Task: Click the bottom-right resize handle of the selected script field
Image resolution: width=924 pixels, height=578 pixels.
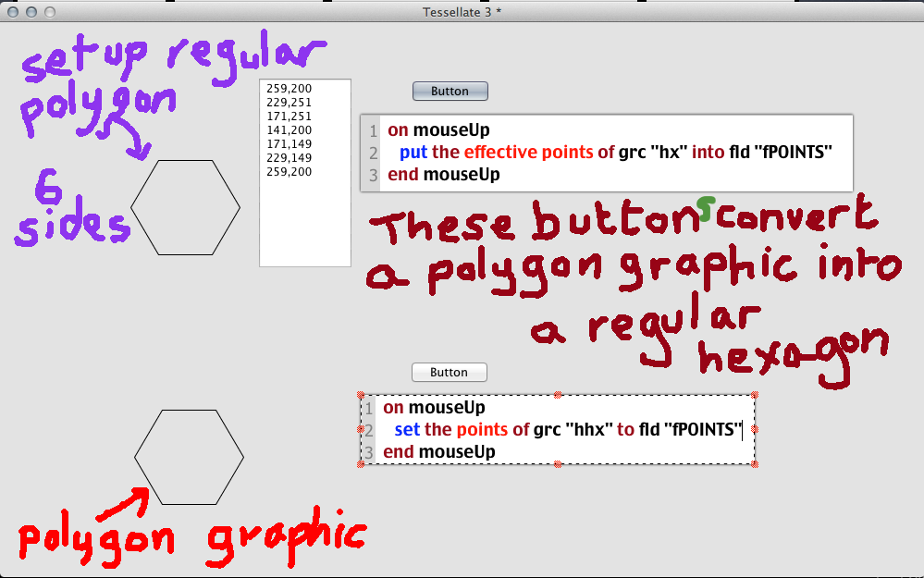Action: coord(755,463)
